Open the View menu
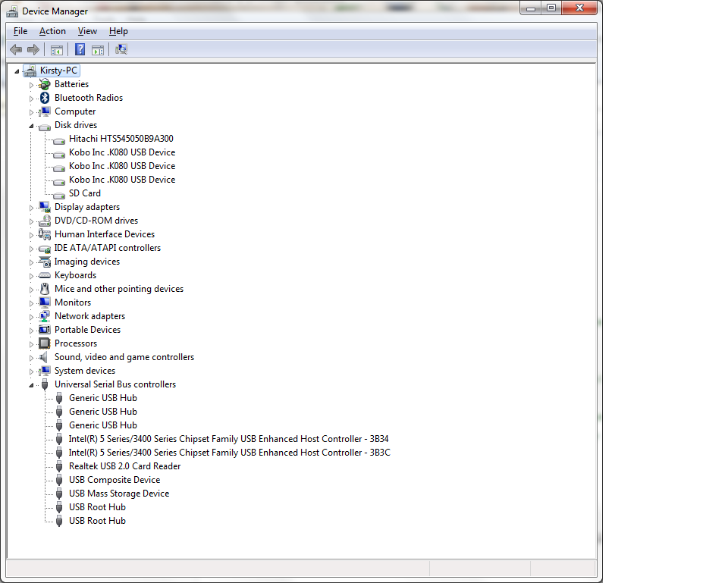 pyautogui.click(x=87, y=31)
